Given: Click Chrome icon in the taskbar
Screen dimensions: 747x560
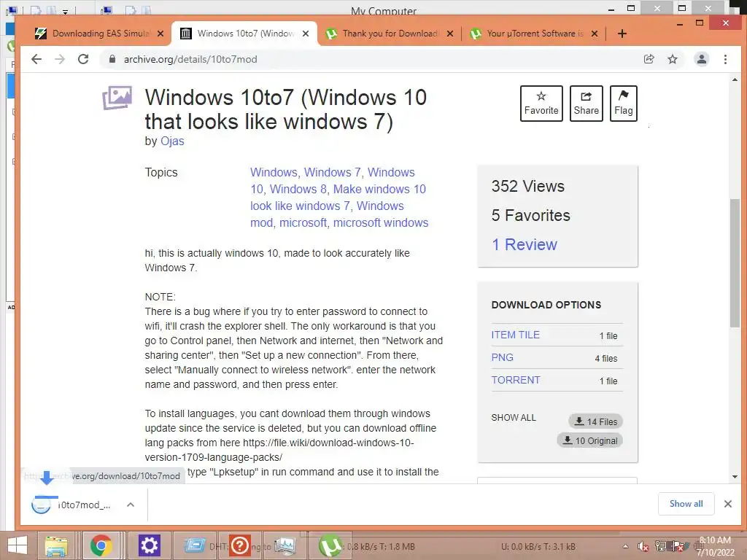Looking at the screenshot, I should pyautogui.click(x=101, y=545).
